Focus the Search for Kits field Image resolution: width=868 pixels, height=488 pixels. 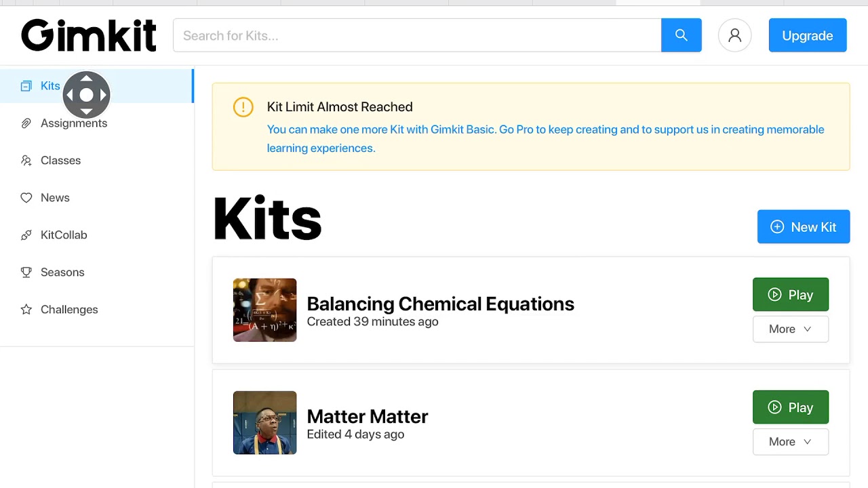click(417, 35)
